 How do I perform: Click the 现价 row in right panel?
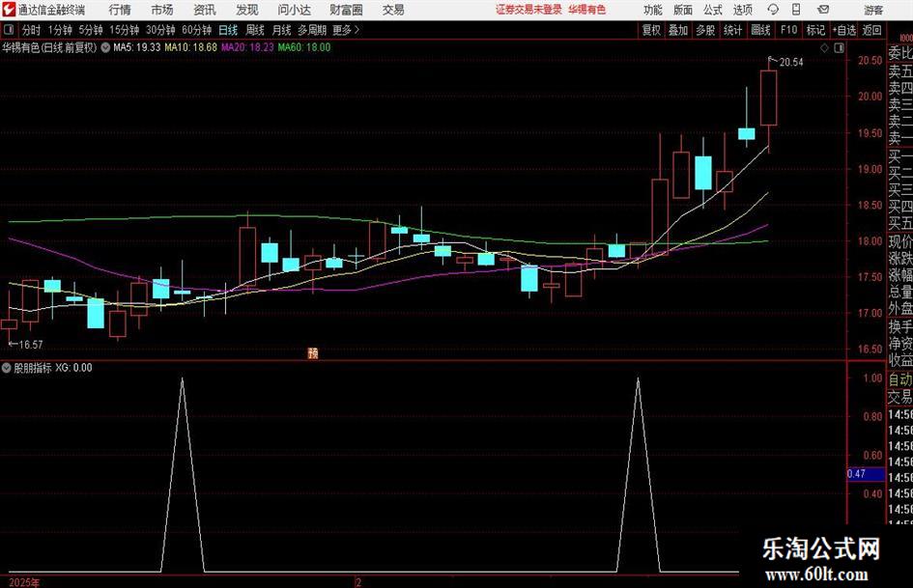(x=900, y=241)
